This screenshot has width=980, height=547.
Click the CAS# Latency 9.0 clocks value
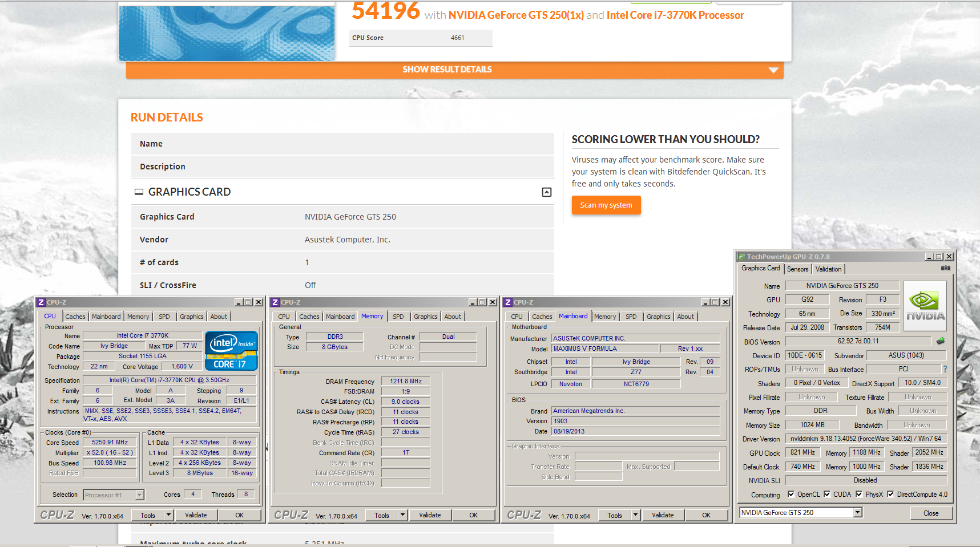coord(406,402)
